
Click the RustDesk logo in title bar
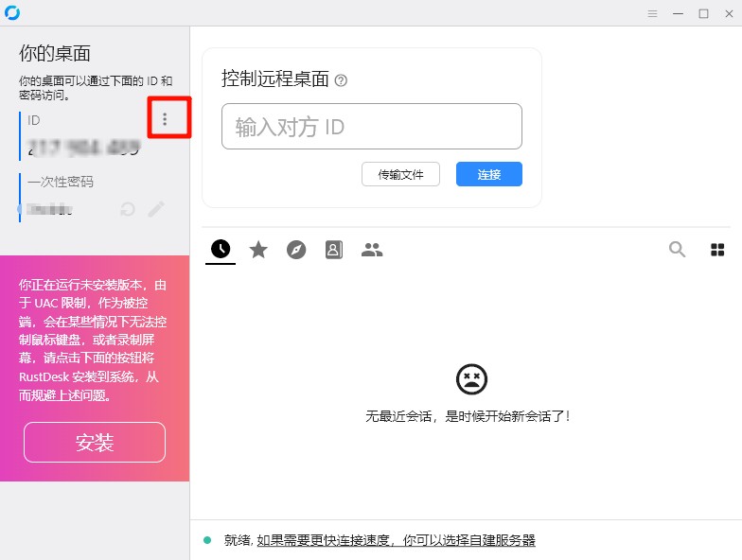tap(12, 12)
